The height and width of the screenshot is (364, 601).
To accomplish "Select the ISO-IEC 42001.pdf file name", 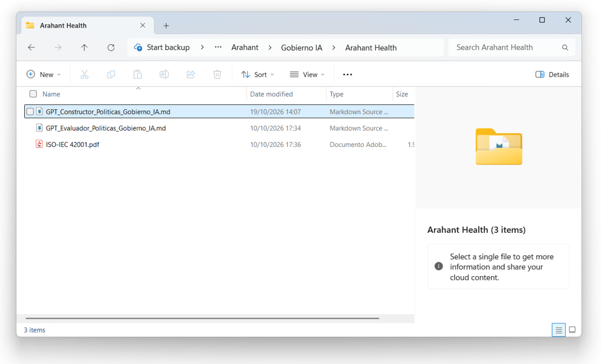I will pos(72,145).
